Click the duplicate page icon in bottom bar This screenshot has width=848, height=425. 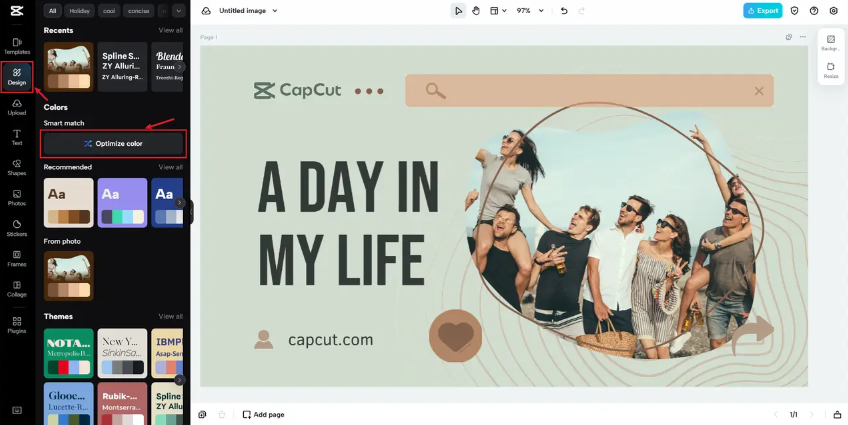tap(202, 414)
